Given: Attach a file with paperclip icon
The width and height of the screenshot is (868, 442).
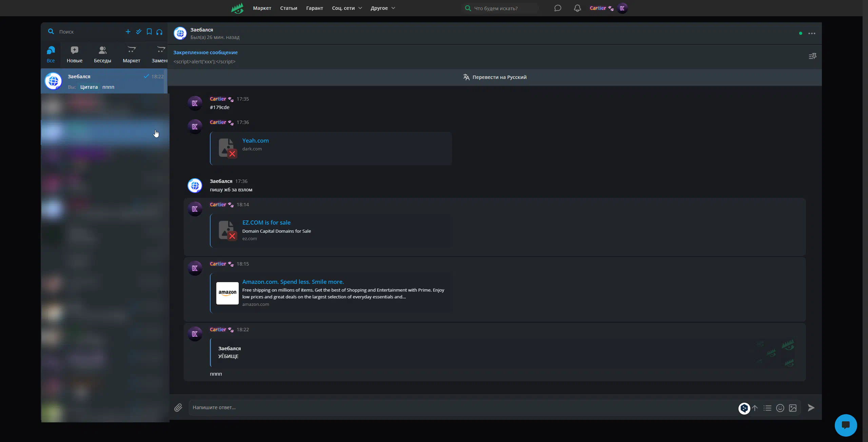Looking at the screenshot, I should click(x=178, y=407).
